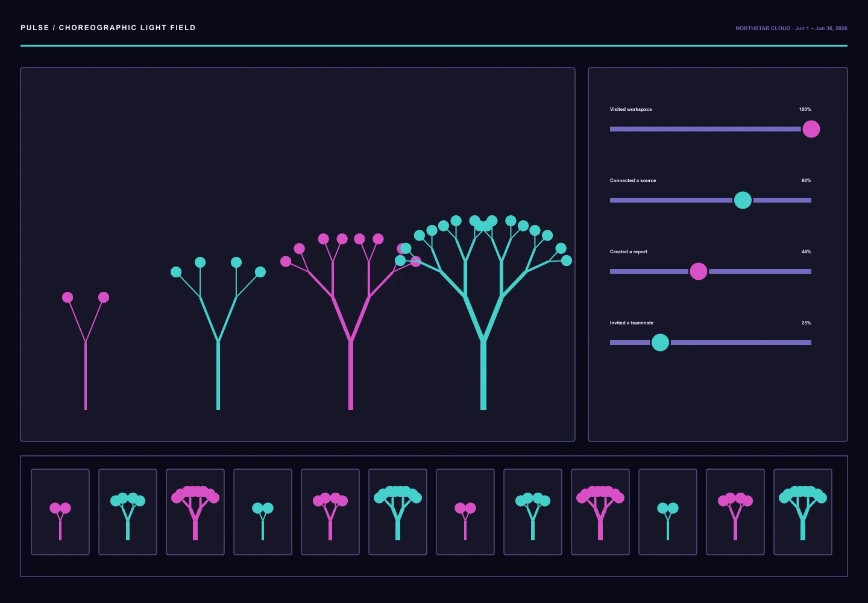Click the 25% value
This screenshot has height=603, width=868.
pyautogui.click(x=807, y=323)
